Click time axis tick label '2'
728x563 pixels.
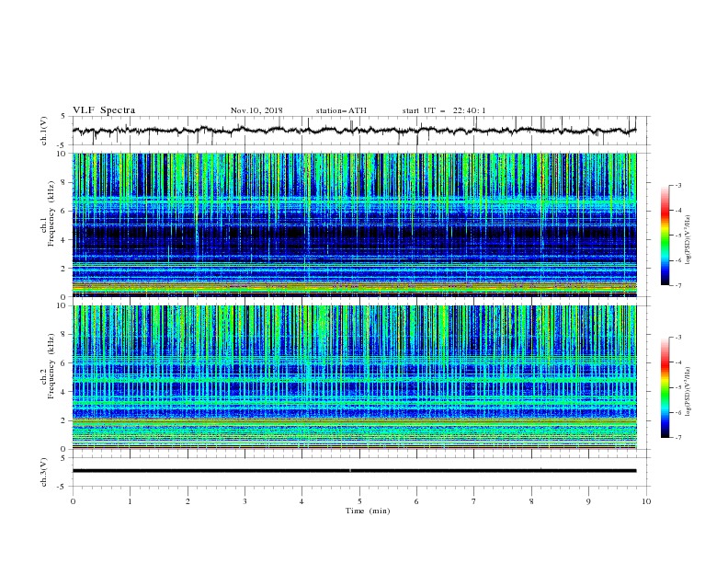coord(188,501)
